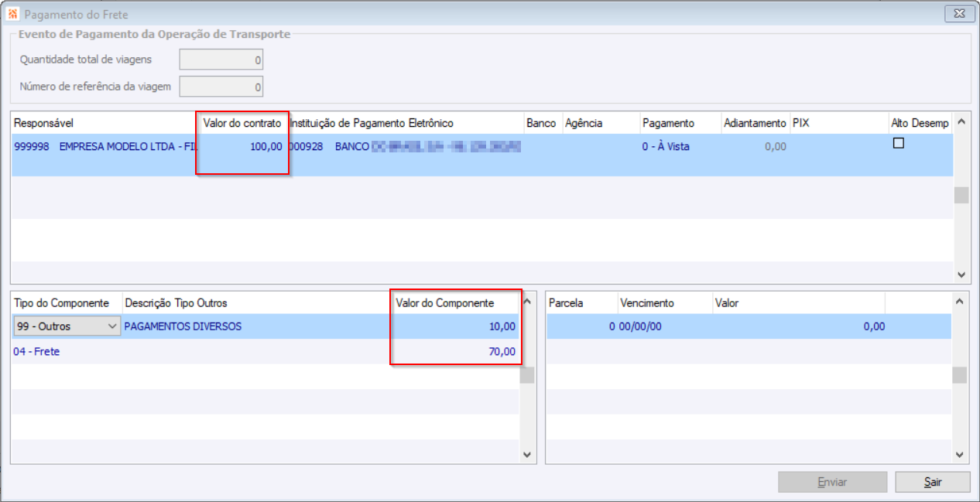Click the Valor do contrato column header
Image resolution: width=980 pixels, height=502 pixels.
pyautogui.click(x=242, y=123)
